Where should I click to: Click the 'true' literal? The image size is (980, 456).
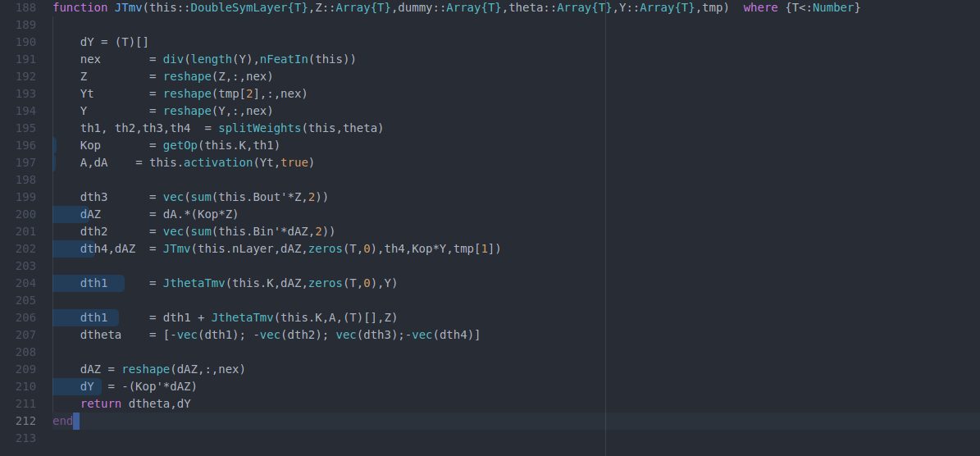(293, 162)
